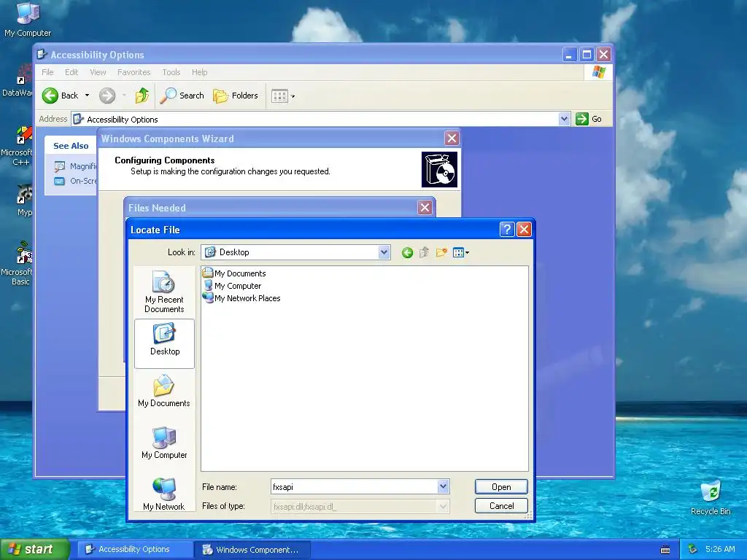Select My Computer in the file list
Screen dimensions: 747x560
click(x=232, y=286)
